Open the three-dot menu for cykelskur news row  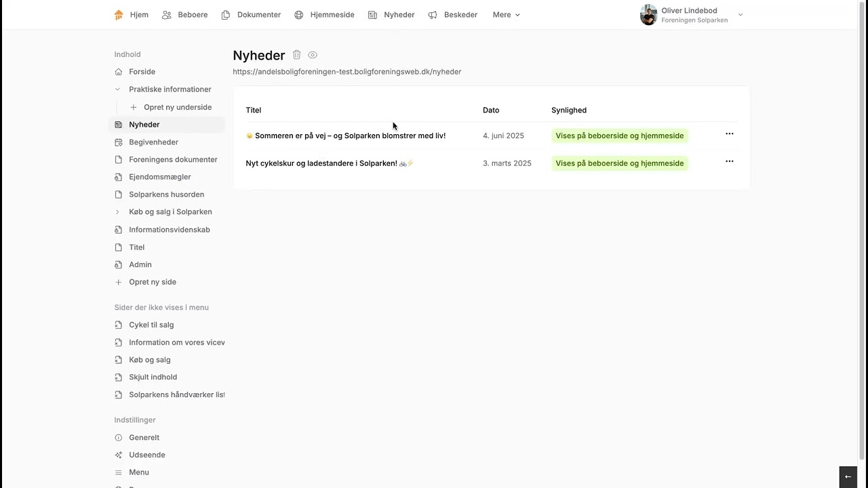tap(729, 162)
